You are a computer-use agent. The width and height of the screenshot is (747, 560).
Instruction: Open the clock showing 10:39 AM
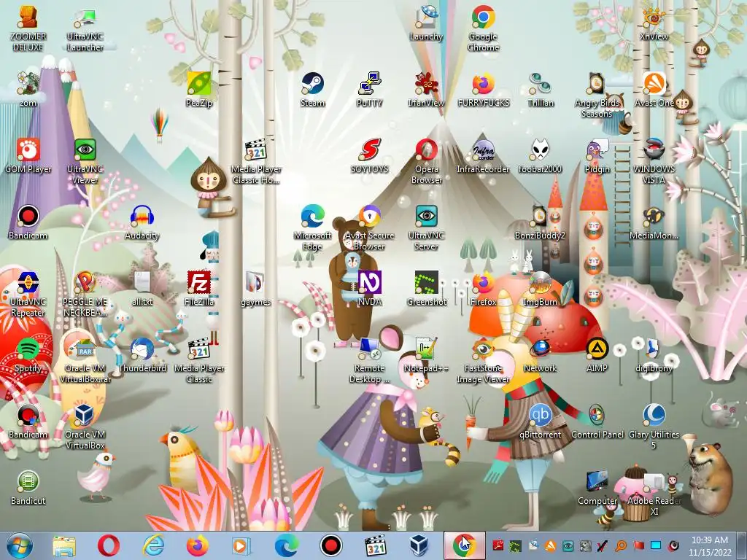[710, 546]
